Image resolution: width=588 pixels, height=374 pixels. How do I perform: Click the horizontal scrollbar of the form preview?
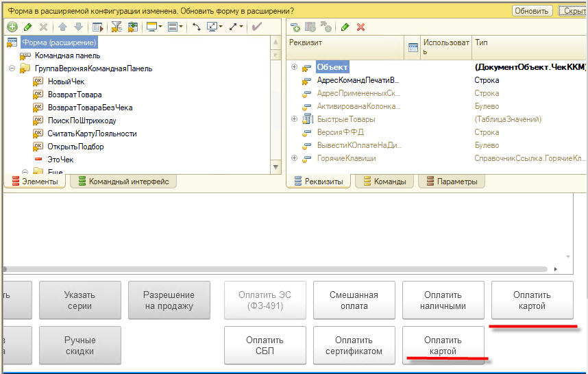tap(274, 269)
